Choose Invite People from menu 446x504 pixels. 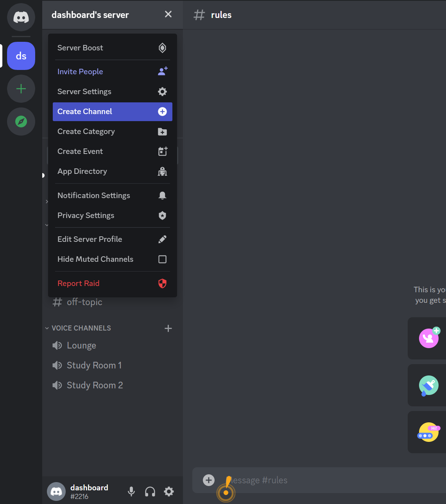(113, 71)
